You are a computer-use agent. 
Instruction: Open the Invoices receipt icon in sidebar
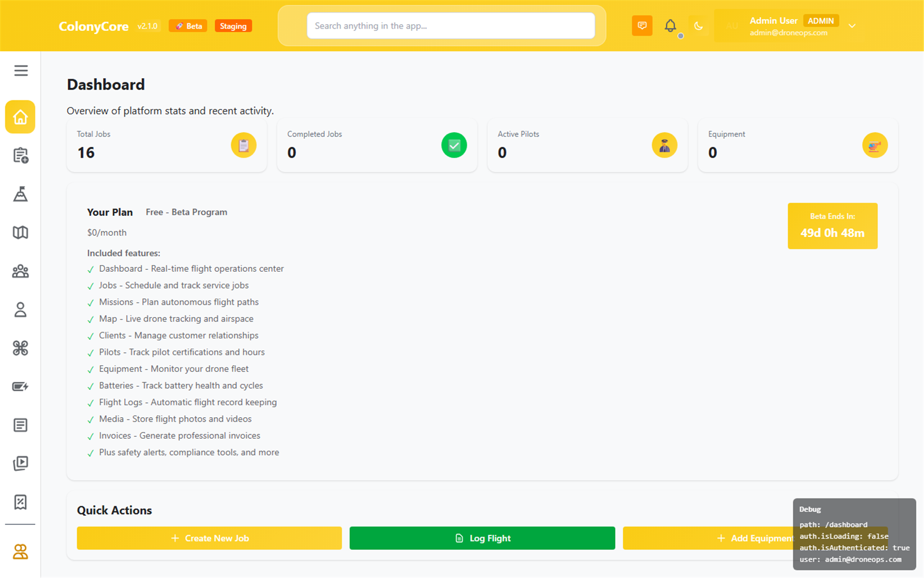20,502
